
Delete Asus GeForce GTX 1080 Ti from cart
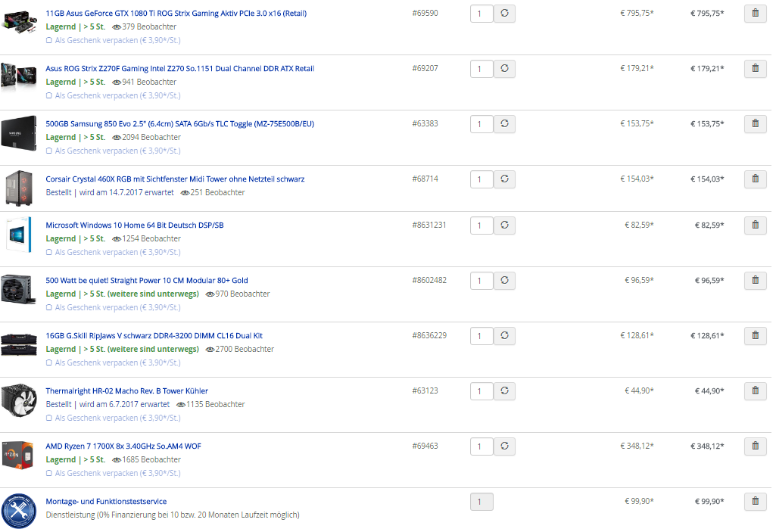756,14
